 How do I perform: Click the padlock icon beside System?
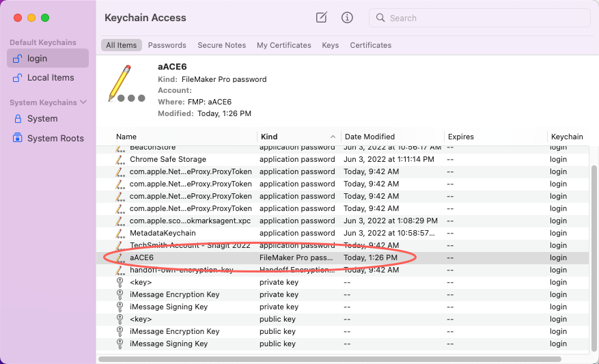pyautogui.click(x=18, y=119)
